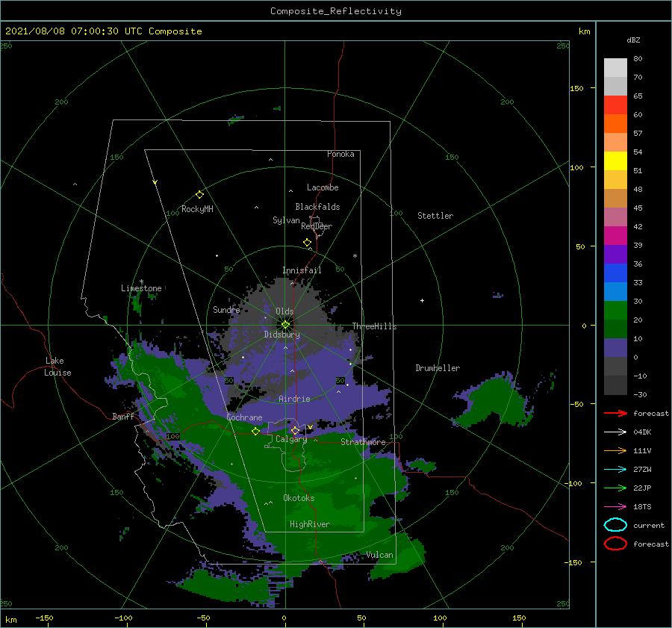Select the Lake Louise label
672x628 pixels.
click(x=57, y=367)
